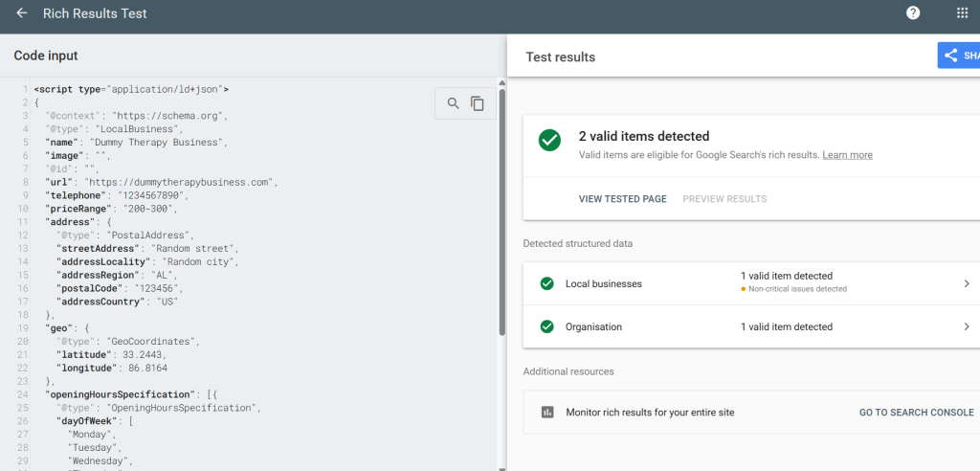The image size is (980, 471).
Task: Click the bar chart icon beside Monitor rich results
Action: click(547, 413)
